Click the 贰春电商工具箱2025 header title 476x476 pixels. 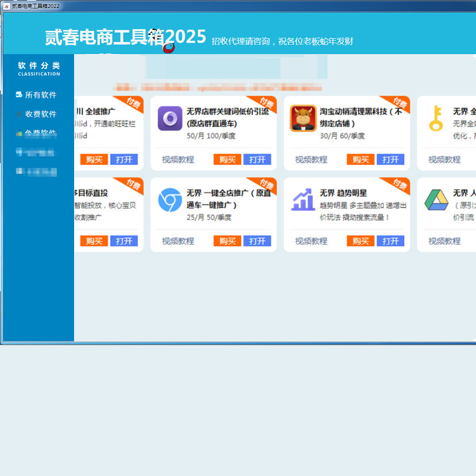125,37
